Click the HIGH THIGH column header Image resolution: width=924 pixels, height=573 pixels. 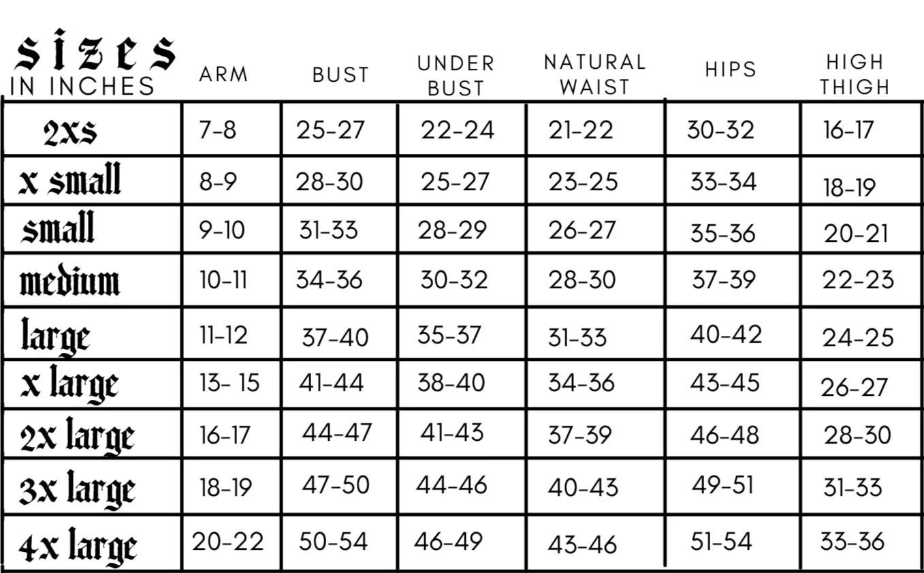click(855, 74)
